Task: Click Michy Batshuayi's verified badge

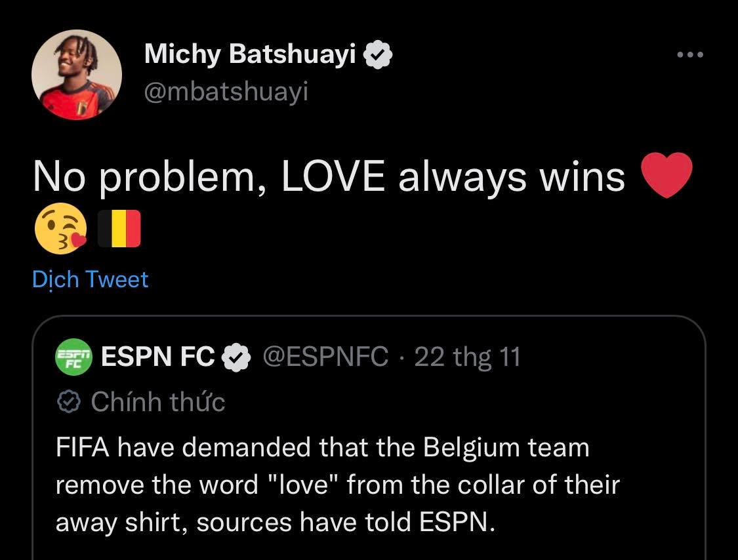Action: pos(378,55)
